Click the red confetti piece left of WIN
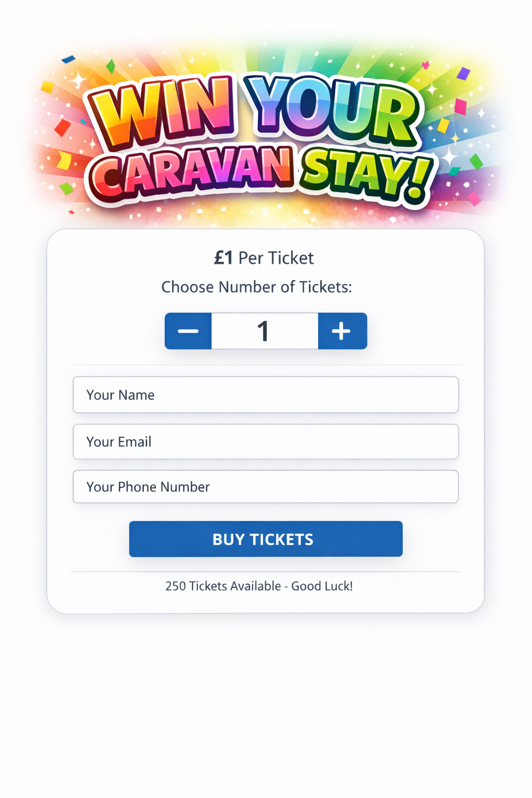532x798 pixels. pos(62,127)
